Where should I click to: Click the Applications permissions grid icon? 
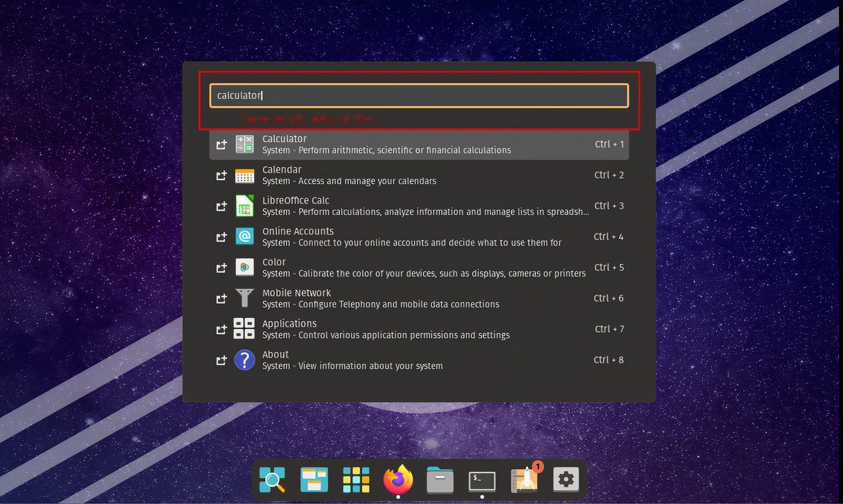(x=245, y=329)
